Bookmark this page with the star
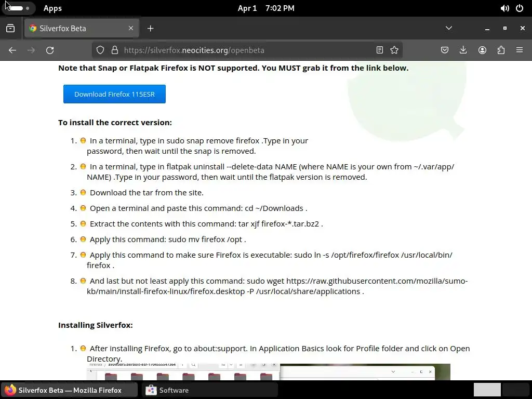Viewport: 532px width, 399px height. pos(394,50)
